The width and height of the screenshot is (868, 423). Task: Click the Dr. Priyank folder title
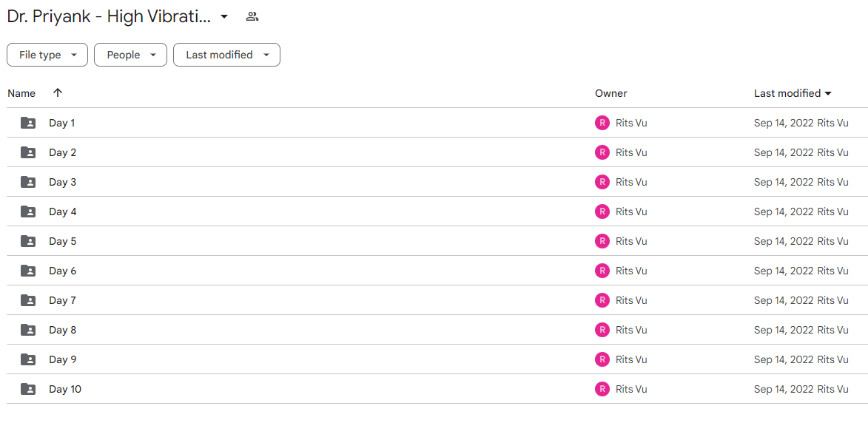click(x=109, y=16)
